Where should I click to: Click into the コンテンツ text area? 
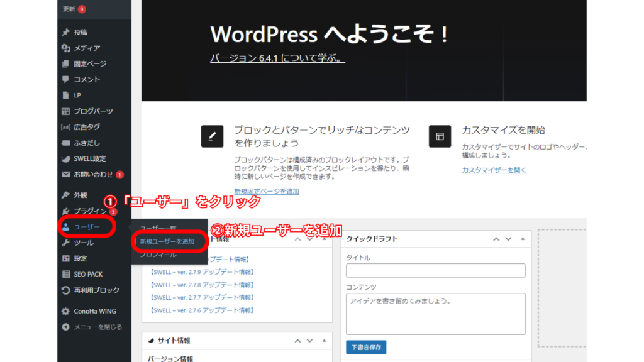pos(436,314)
